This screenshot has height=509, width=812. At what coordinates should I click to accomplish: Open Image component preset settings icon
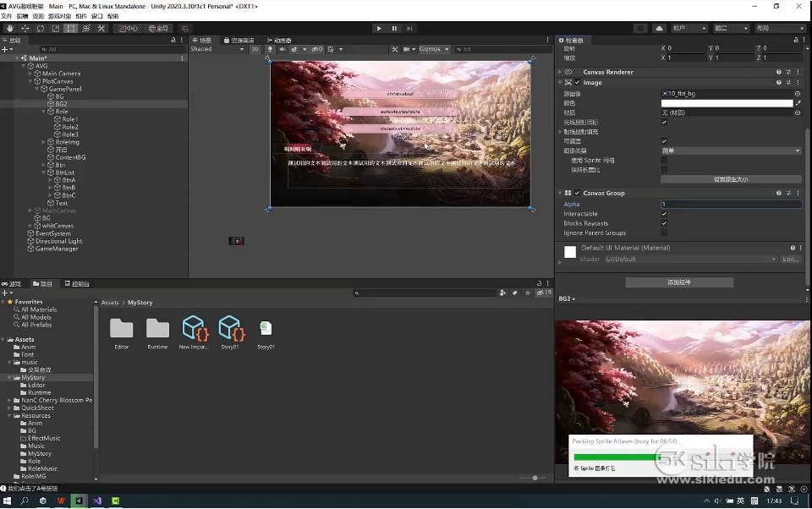coord(788,82)
